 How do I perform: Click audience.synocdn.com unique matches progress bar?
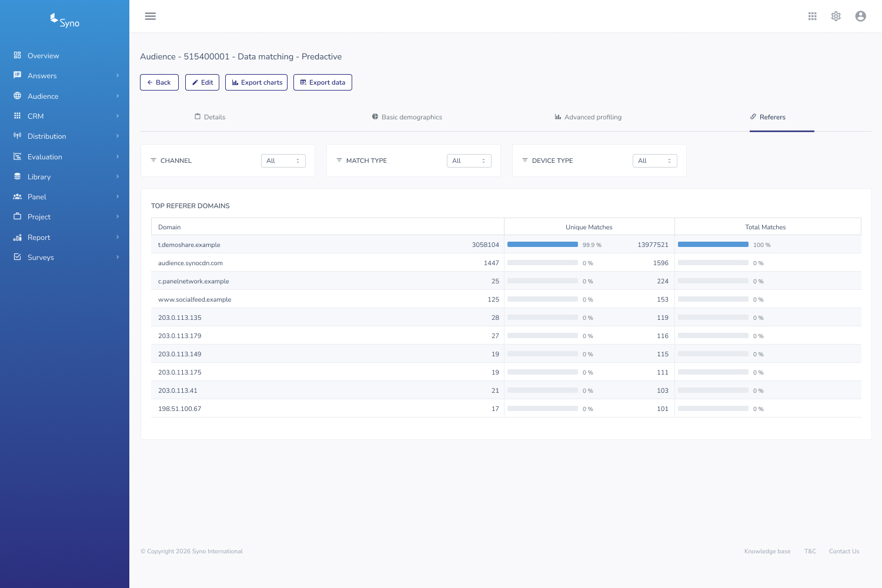tap(543, 263)
